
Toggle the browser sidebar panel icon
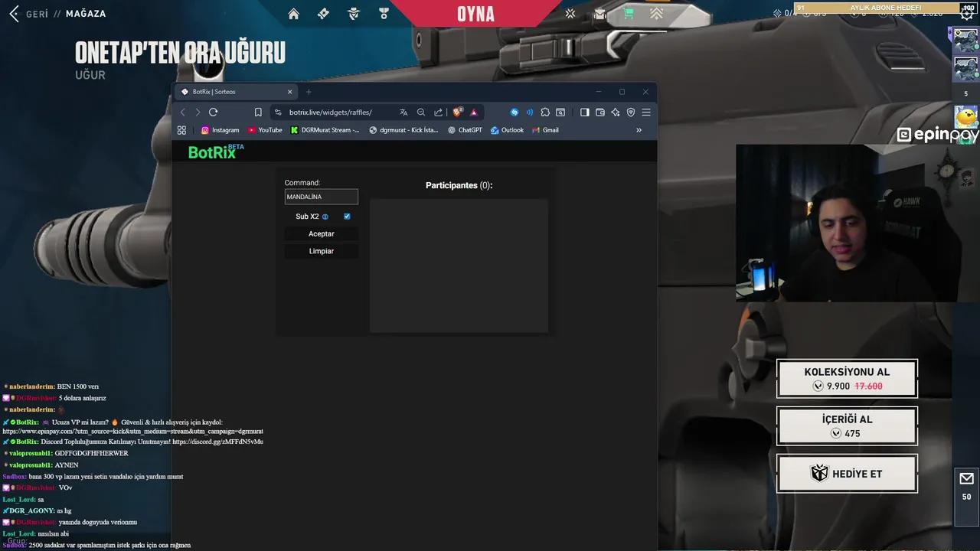(585, 112)
